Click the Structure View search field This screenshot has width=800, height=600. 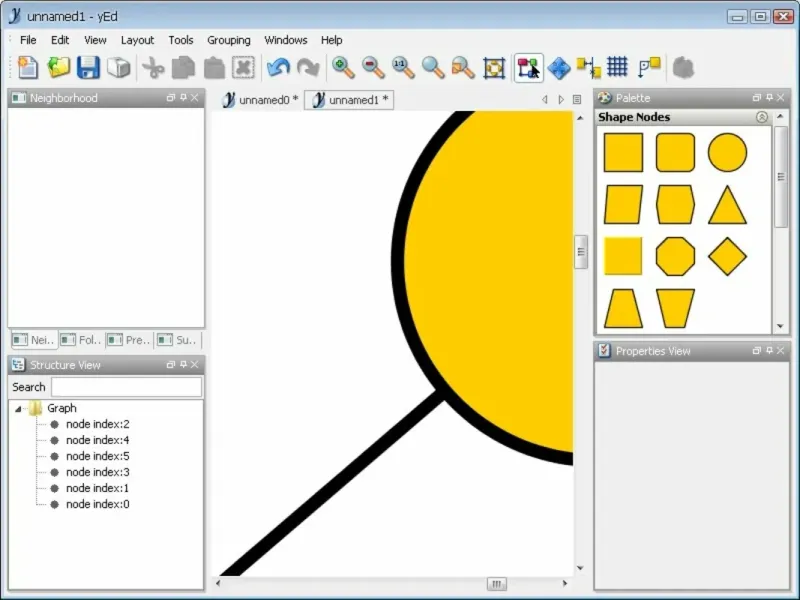coord(127,387)
